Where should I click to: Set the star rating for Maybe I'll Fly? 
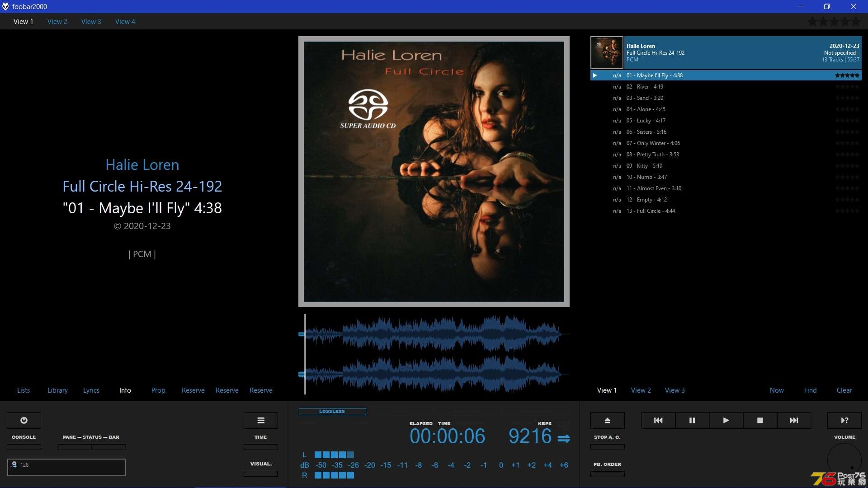(847, 75)
